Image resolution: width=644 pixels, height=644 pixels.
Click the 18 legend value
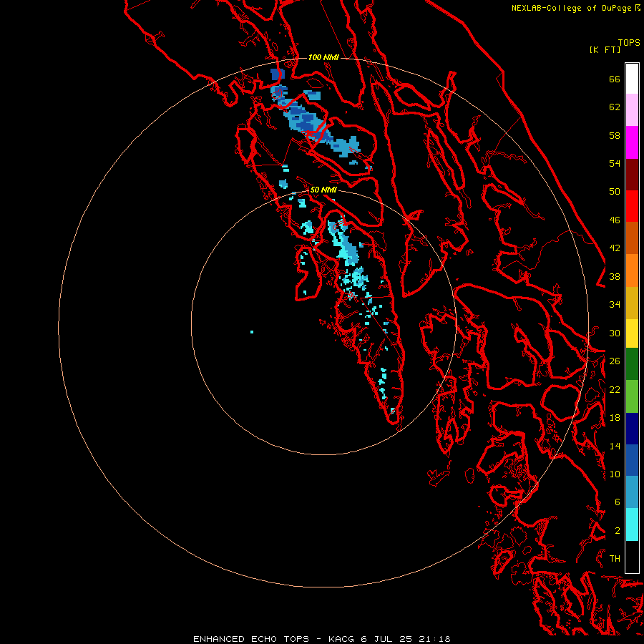615,418
